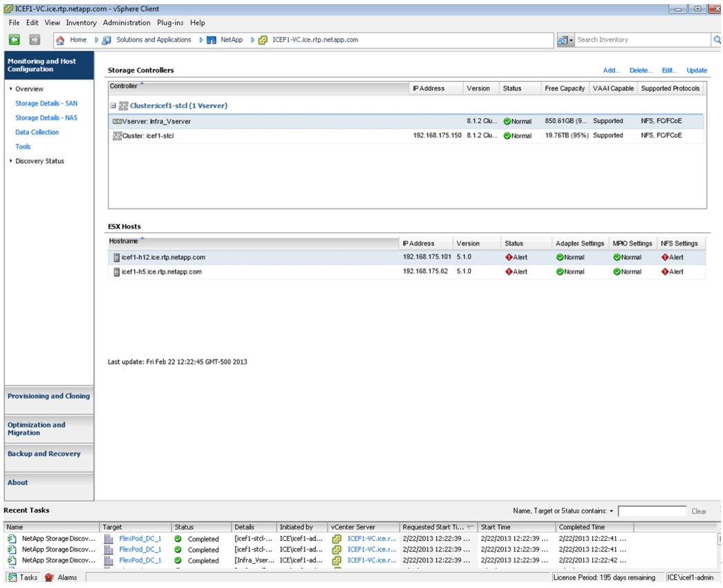Click the Search Inventory field
This screenshot has height=588, width=723.
coord(643,40)
